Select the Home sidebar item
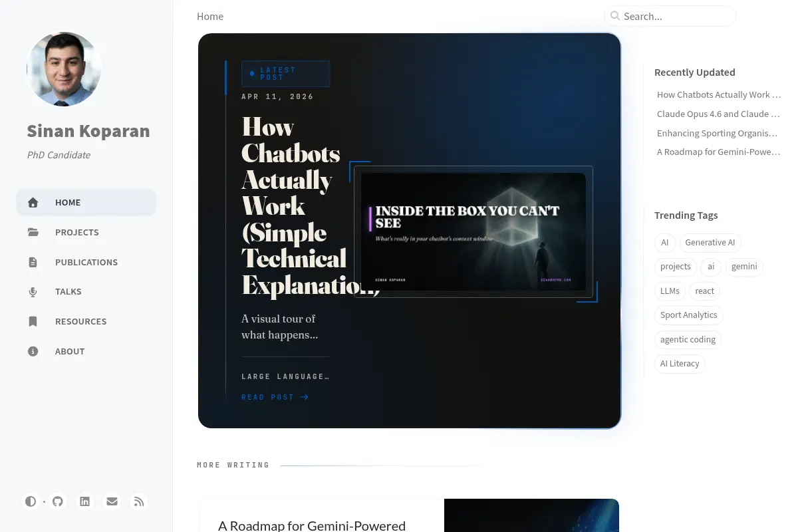The width and height of the screenshot is (798, 532). [x=86, y=202]
